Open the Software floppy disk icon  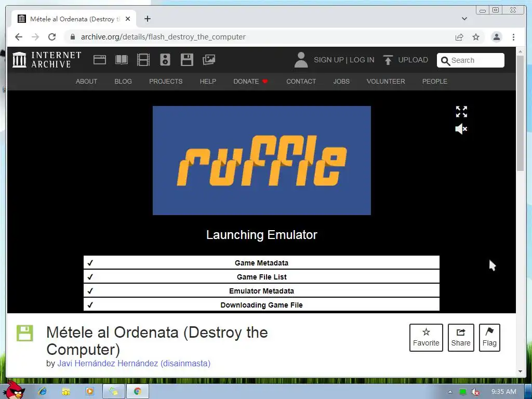pyautogui.click(x=187, y=60)
